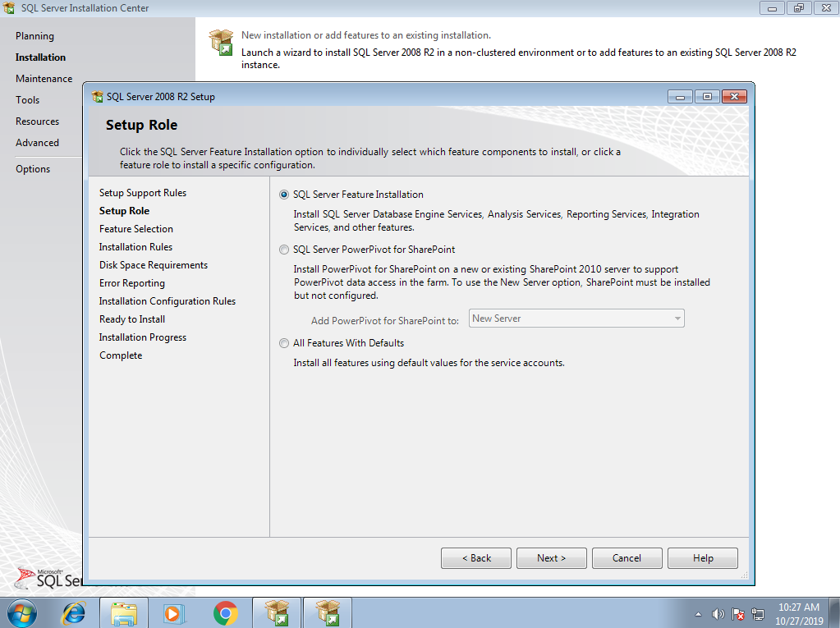This screenshot has width=840, height=628.
Task: Open Action Center flag tray icon
Action: pos(737,614)
